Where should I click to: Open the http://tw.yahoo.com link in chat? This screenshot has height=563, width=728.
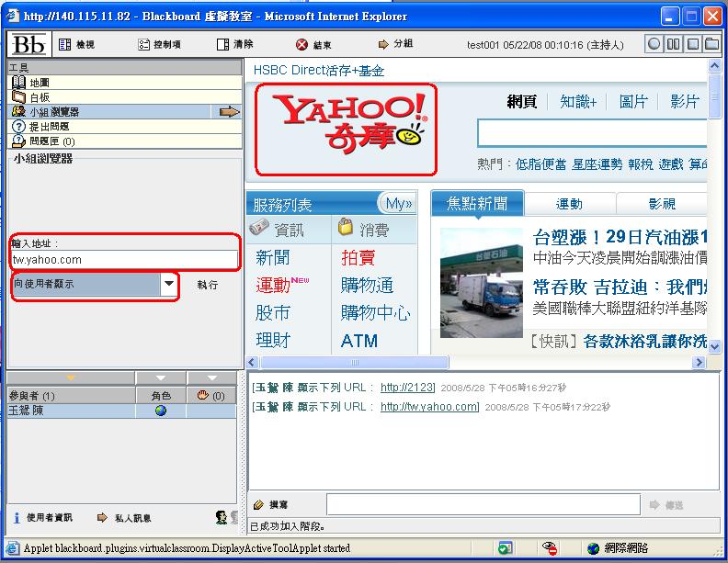click(x=429, y=407)
